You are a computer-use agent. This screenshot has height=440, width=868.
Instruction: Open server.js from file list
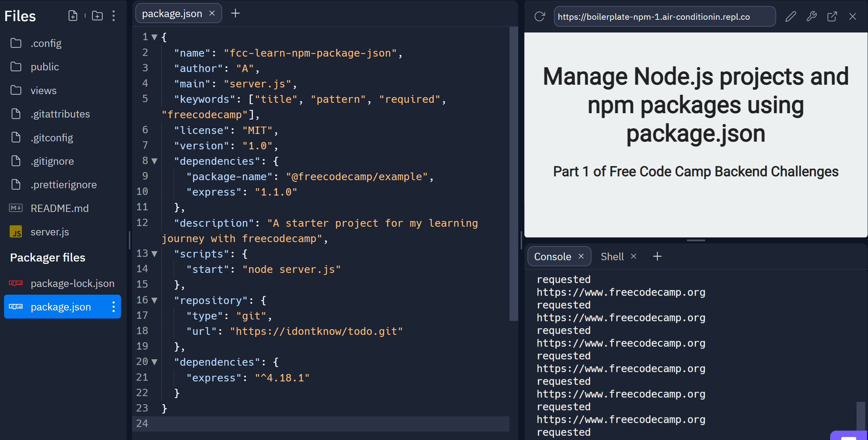coord(50,232)
